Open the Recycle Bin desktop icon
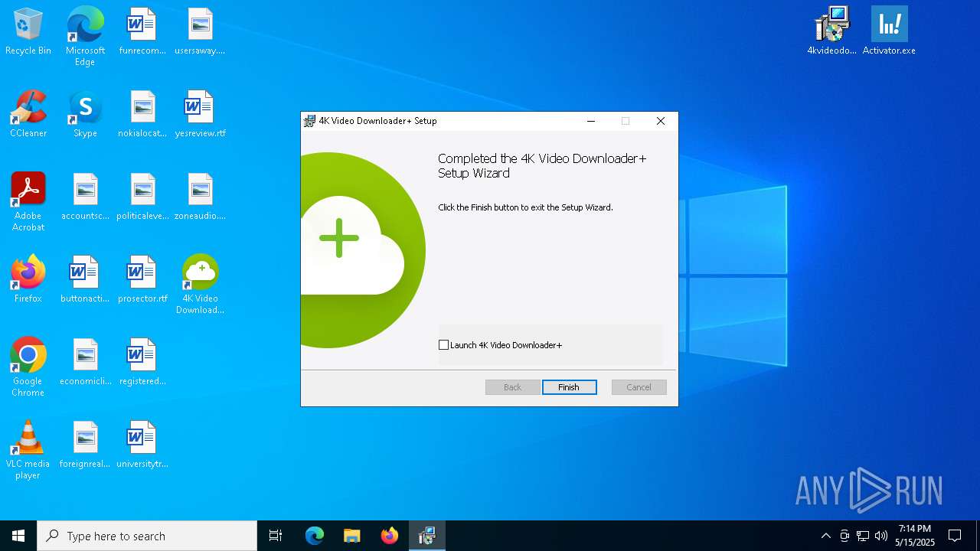 pyautogui.click(x=28, y=32)
